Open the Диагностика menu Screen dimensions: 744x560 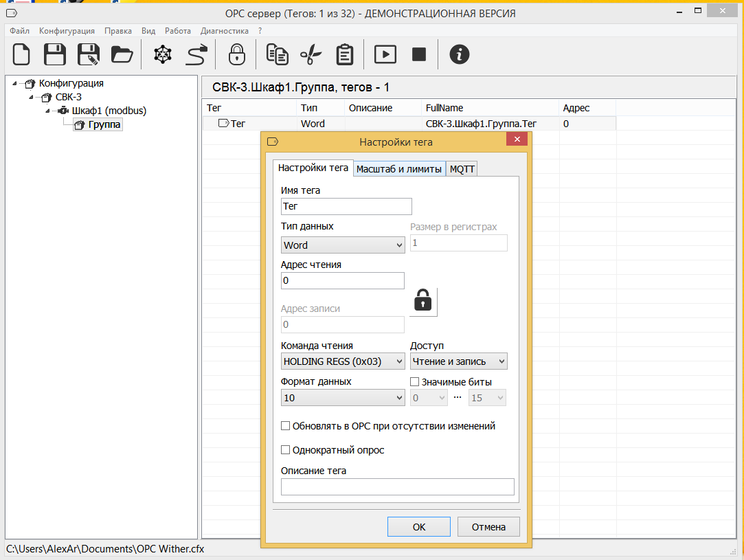(x=225, y=31)
